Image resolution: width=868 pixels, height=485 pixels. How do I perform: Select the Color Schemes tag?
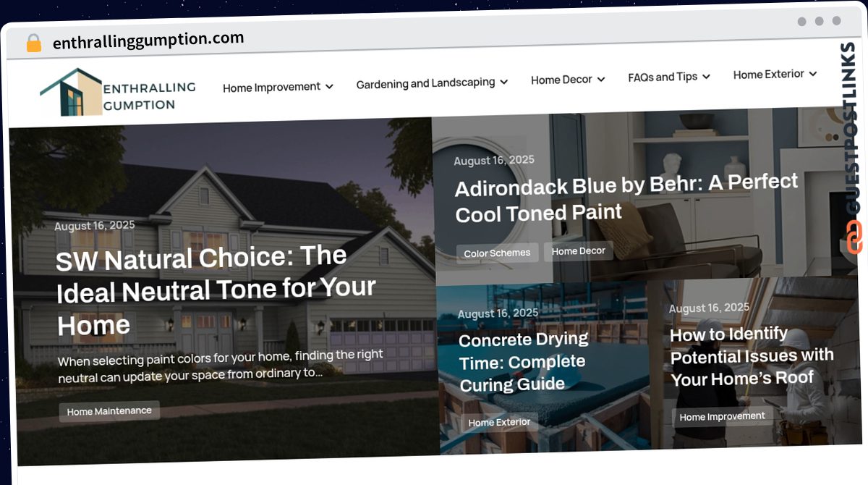tap(497, 253)
